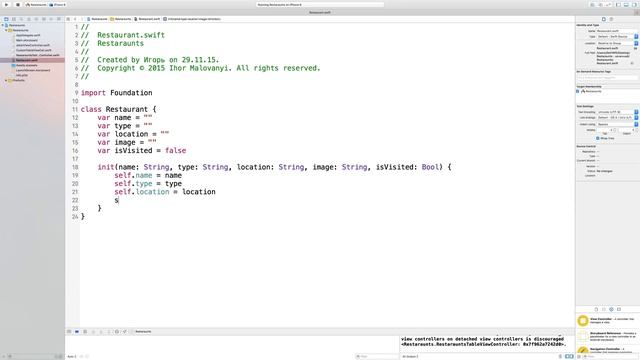The width and height of the screenshot is (640, 360).
Task: Toggle breakpoints activation in the debug bar
Action: (77, 332)
